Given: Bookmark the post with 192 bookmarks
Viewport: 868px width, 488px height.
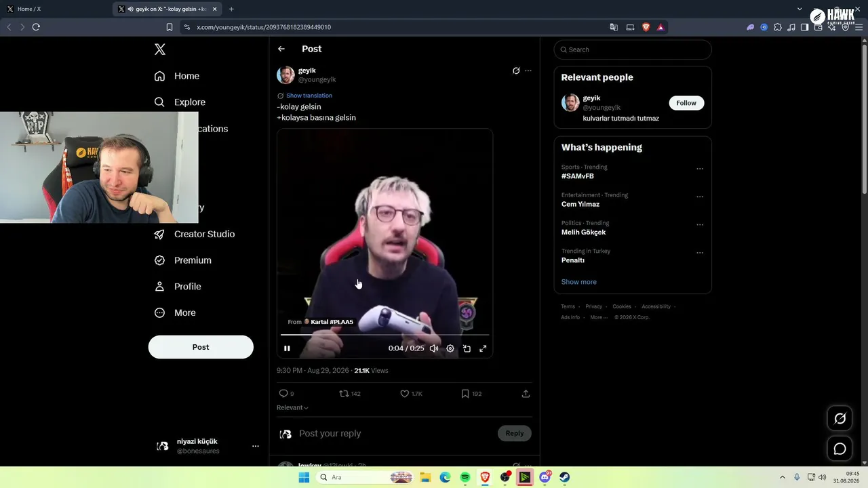Looking at the screenshot, I should coord(465,394).
